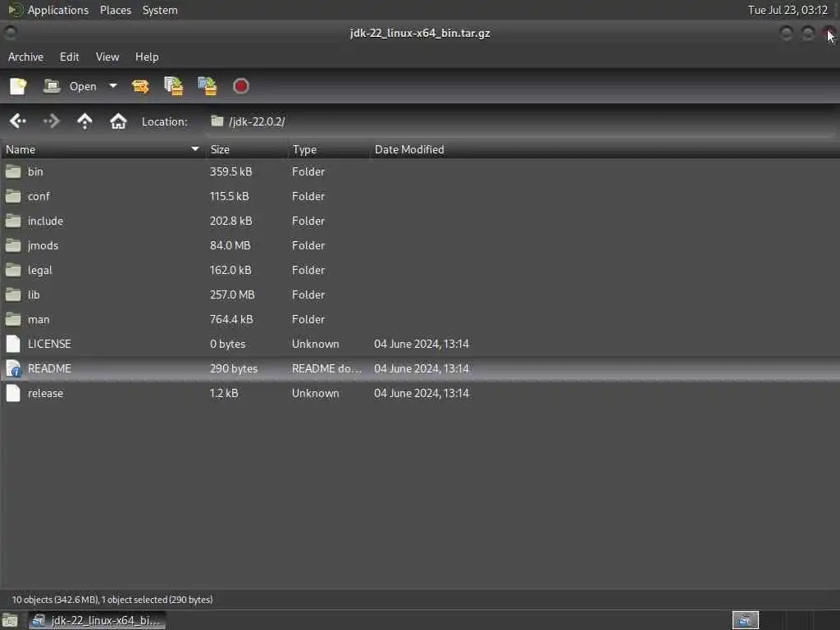This screenshot has height=630, width=840.
Task: Select the legal folder icon
Action: (13, 270)
